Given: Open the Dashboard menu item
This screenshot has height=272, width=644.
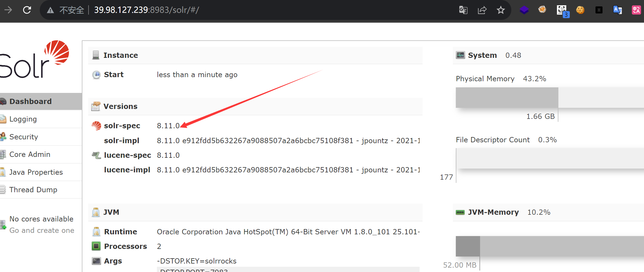Looking at the screenshot, I should pos(30,101).
